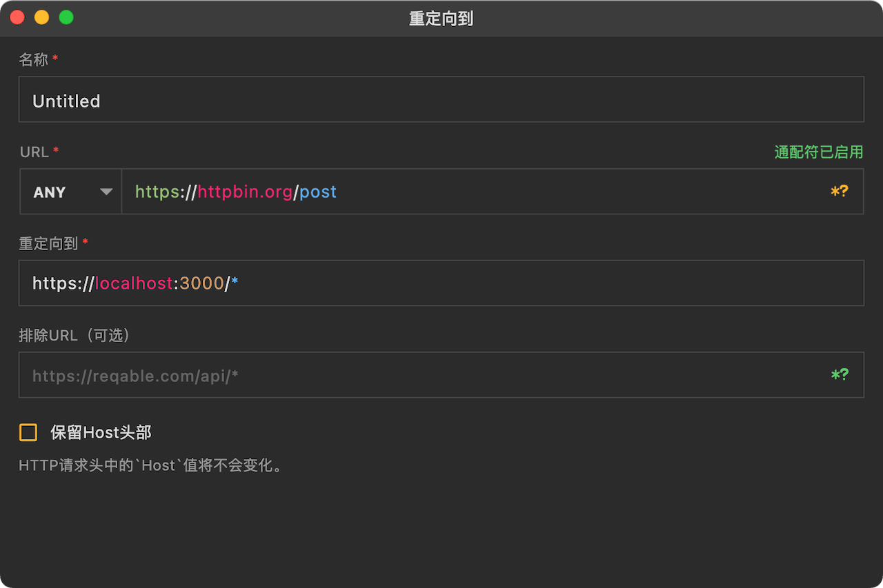
Task: Click the 名称 field containing Untitled
Action: click(x=441, y=99)
